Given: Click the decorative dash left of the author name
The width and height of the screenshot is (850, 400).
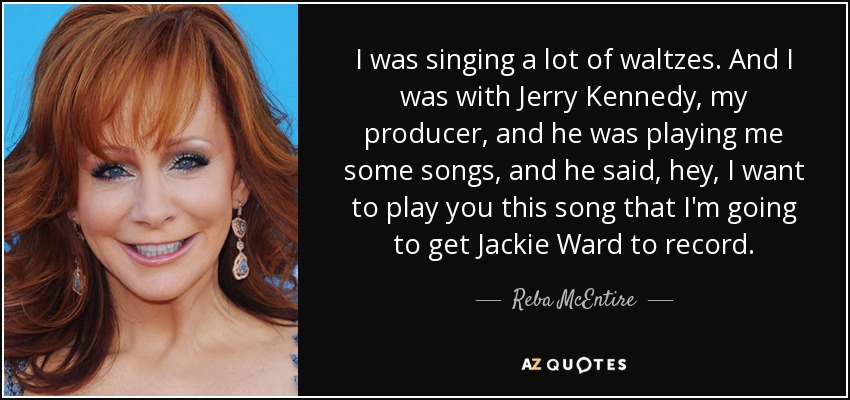Looking at the screenshot, I should [487, 300].
